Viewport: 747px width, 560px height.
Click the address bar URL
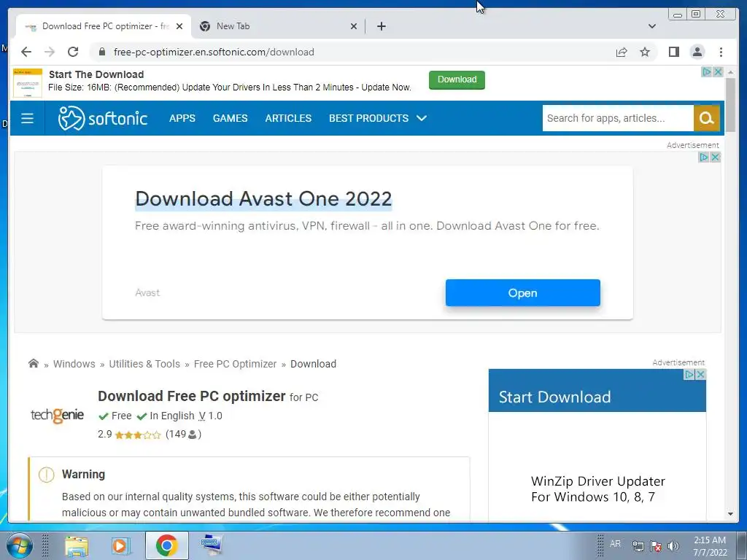[x=214, y=52]
